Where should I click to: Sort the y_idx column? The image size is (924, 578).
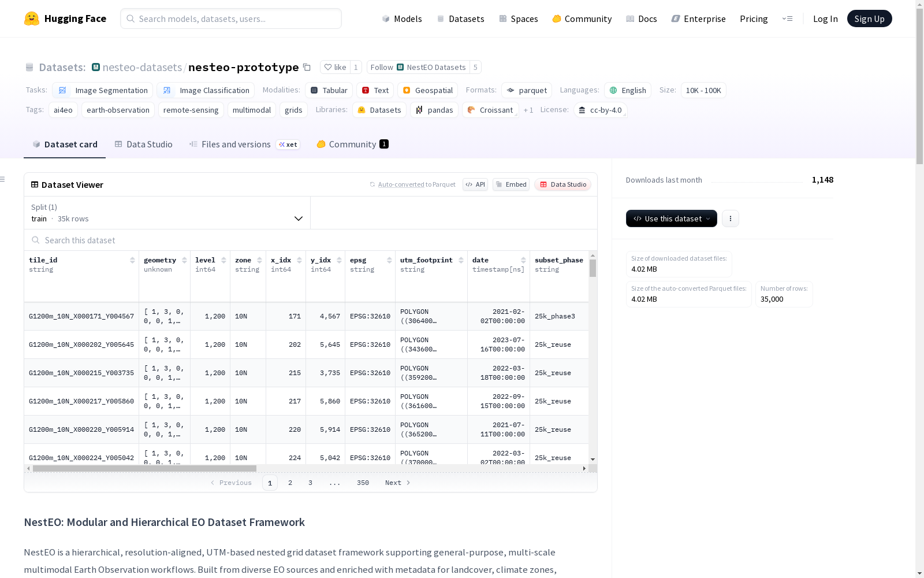click(x=339, y=260)
